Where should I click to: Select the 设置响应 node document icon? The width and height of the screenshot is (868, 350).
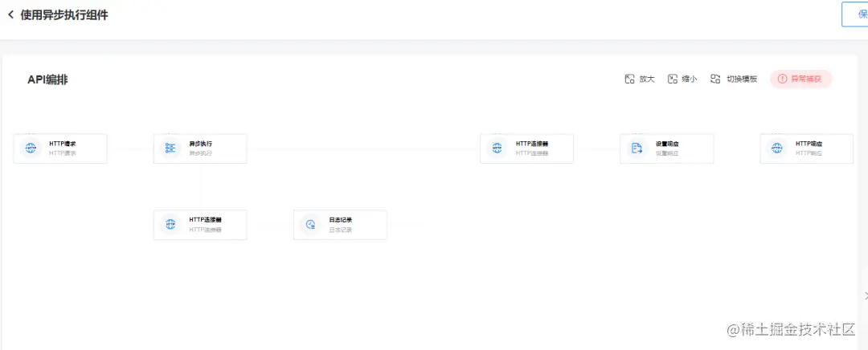pos(637,149)
